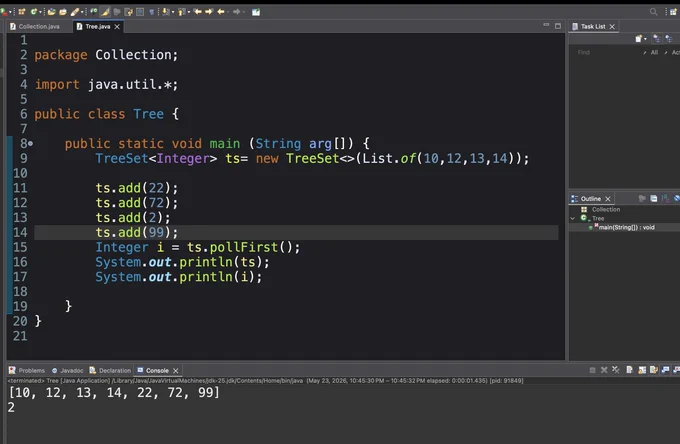Close the Task List view
The image size is (680, 444).
pos(612,26)
